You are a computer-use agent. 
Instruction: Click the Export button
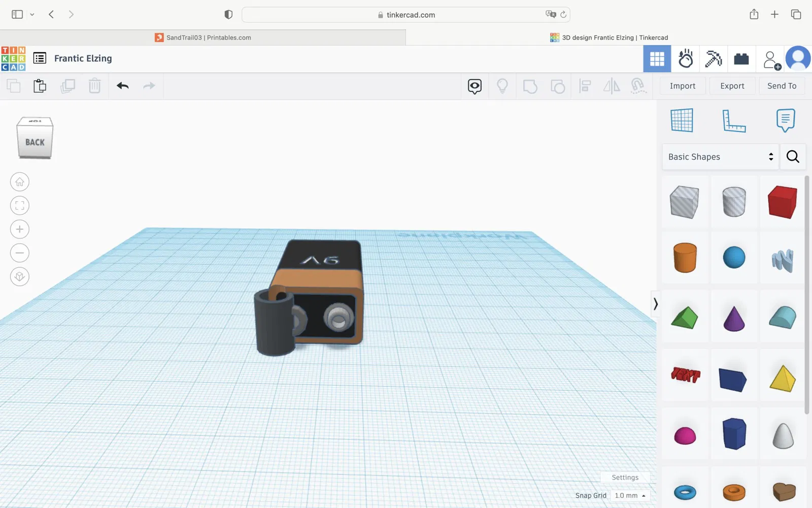(x=732, y=86)
